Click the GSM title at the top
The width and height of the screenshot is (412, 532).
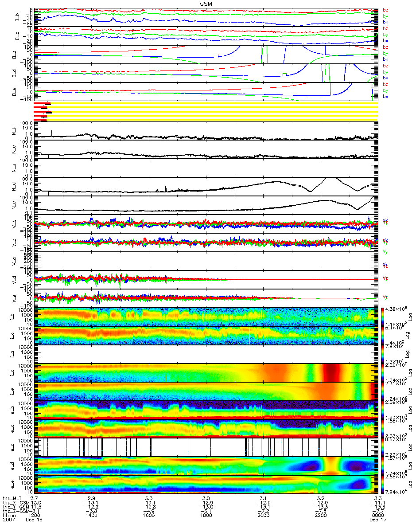point(206,3)
